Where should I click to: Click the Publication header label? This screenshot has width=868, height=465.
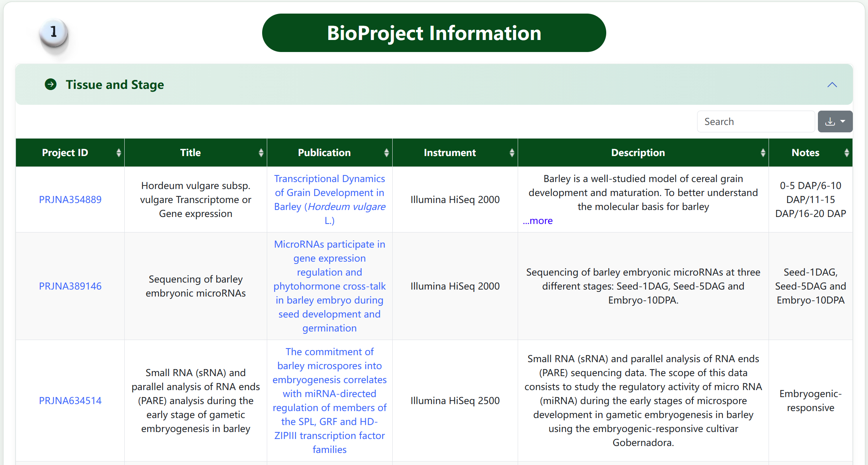[324, 153]
